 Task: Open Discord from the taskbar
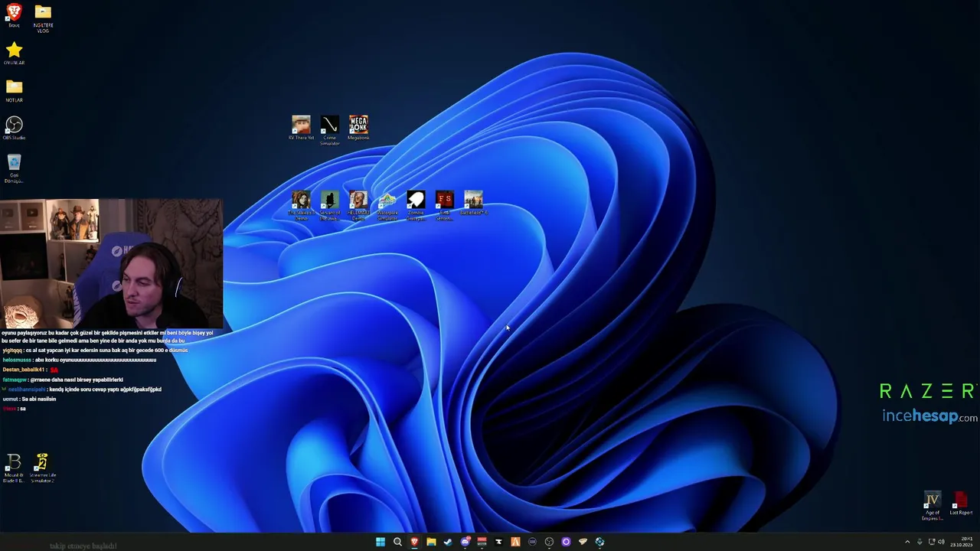point(465,542)
